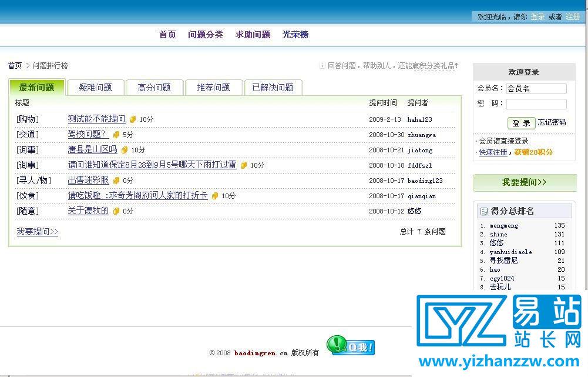Open the question about 8月28到9月5号 thunder
Screen dimensions: 588x377
coord(152,165)
